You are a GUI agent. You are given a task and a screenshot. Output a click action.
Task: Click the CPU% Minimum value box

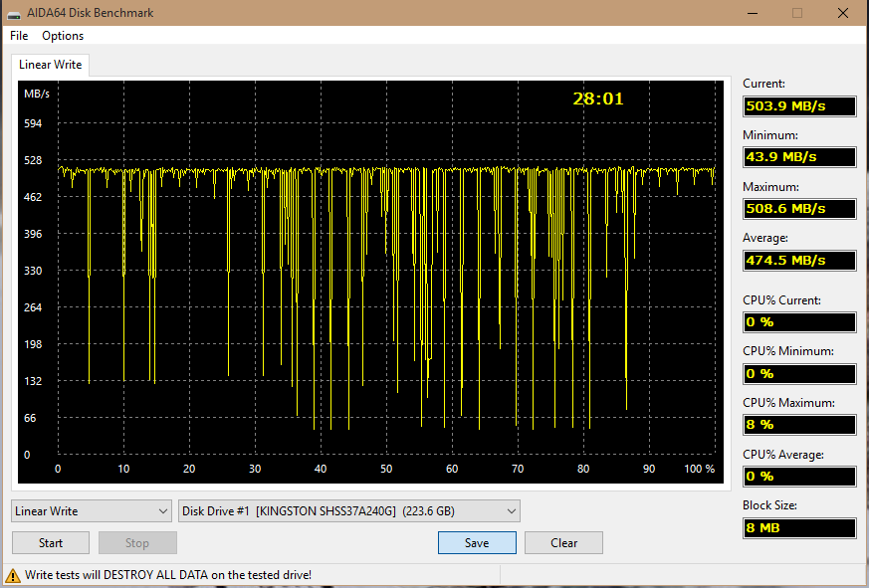click(799, 373)
